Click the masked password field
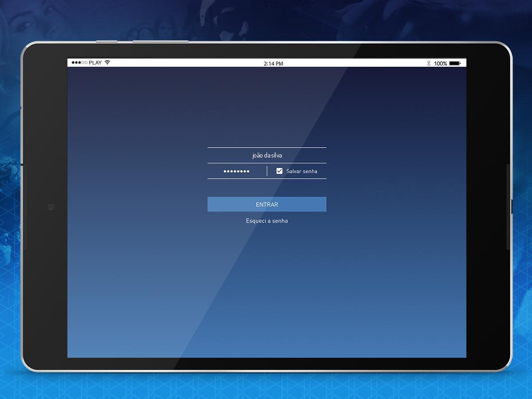532x399 pixels. [x=236, y=171]
